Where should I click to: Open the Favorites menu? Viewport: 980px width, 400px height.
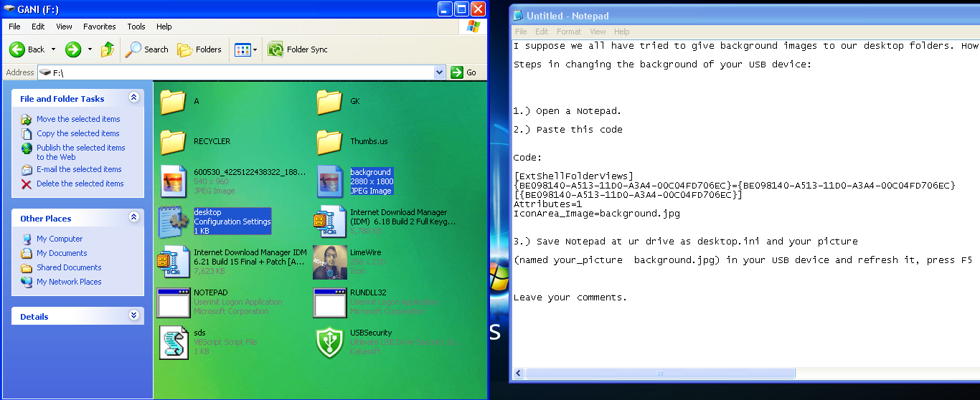coord(100,27)
